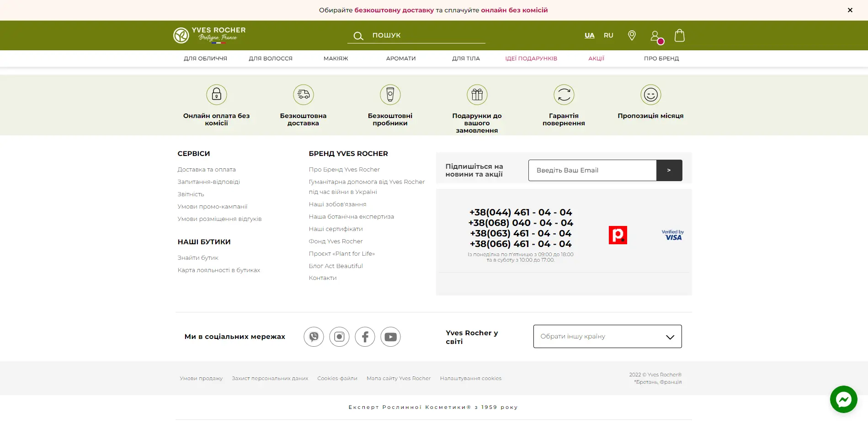Click the 'Введіть Ваш Email' field
The width and height of the screenshot is (868, 424).
592,170
